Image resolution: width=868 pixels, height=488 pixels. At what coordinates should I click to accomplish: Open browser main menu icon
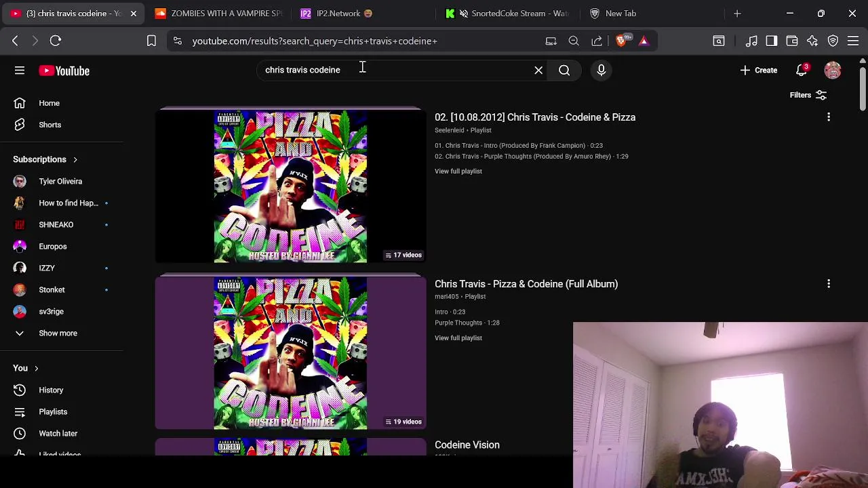pos(853,41)
